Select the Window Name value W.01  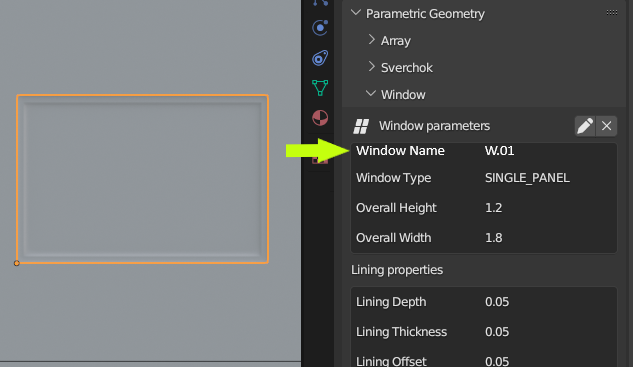[x=499, y=151]
